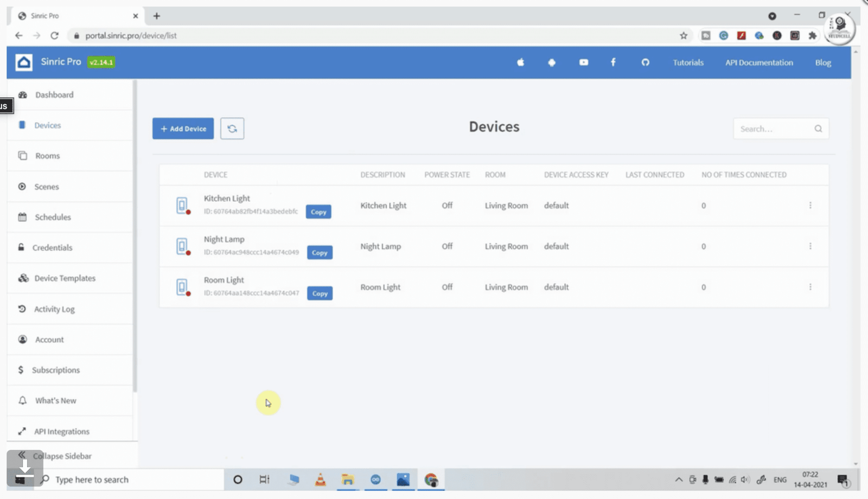Show hidden system tray icons
Image resolution: width=868 pixels, height=499 pixels.
pos(679,479)
